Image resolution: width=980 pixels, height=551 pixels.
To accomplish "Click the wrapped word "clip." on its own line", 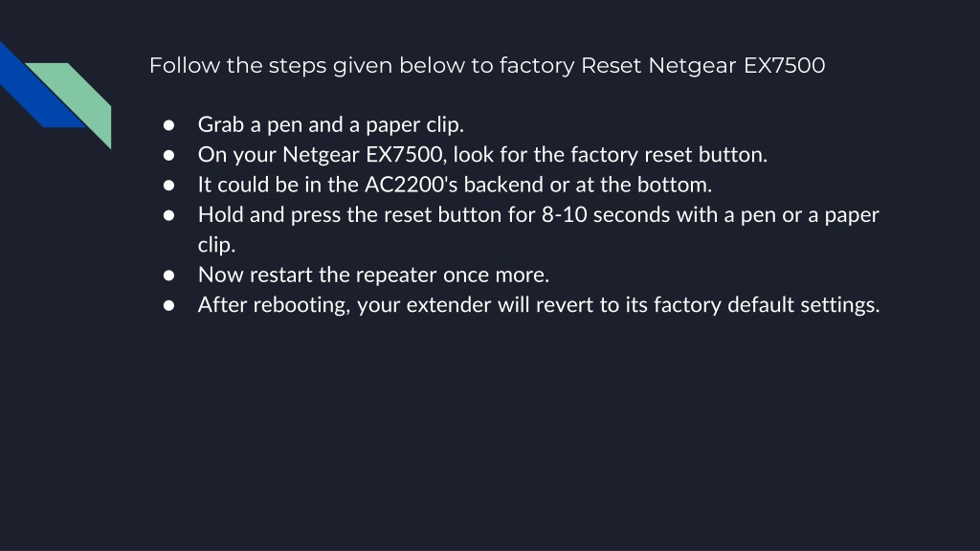I will tap(217, 244).
